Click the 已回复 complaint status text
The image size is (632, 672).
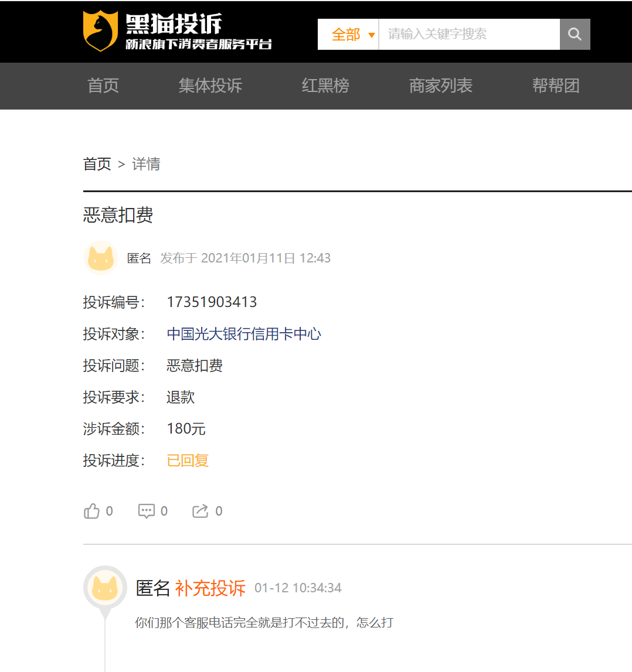tap(188, 460)
